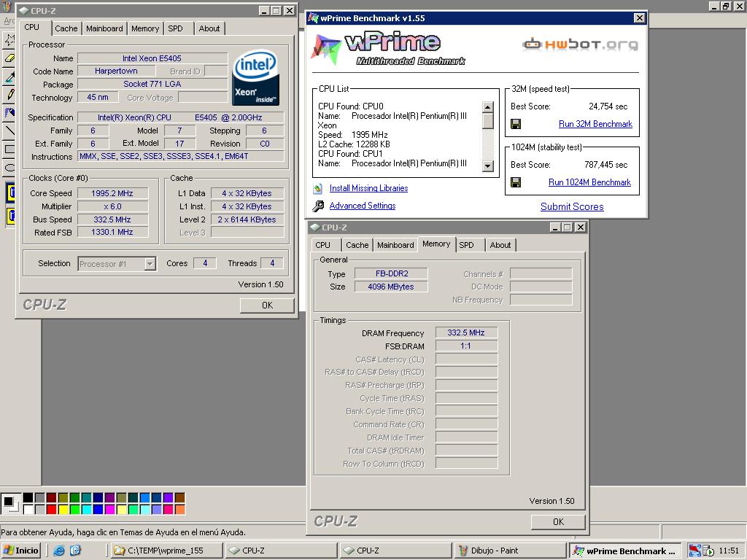Open Memory tab in the left CPU-Z window

pos(145,28)
